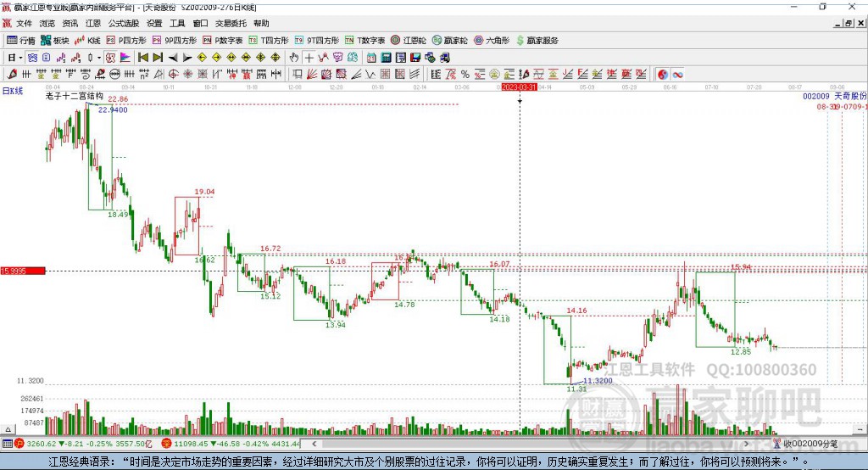Select the zigzag wave line tool
This screenshot has height=470, width=868.
[x=370, y=75]
